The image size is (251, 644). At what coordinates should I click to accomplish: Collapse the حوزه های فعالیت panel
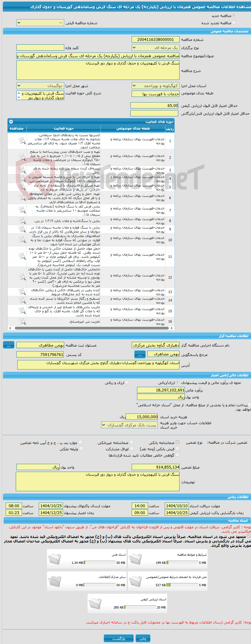(11, 121)
